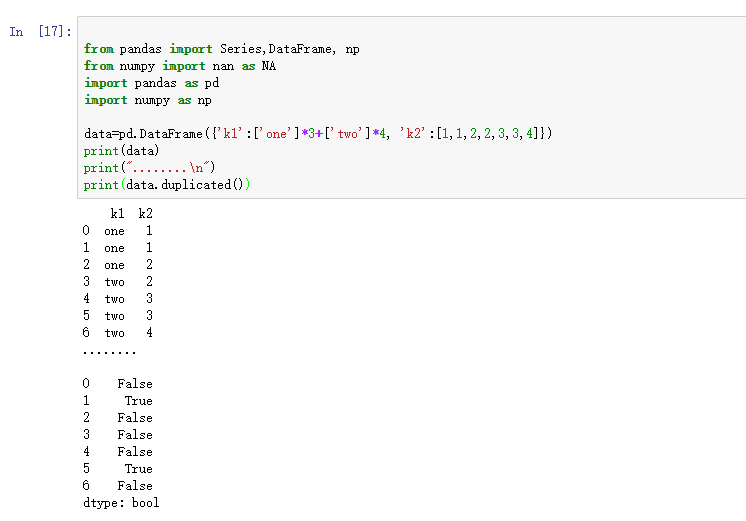Click the duplicated result row '5 True'
The image size is (746, 521).
tap(117, 469)
